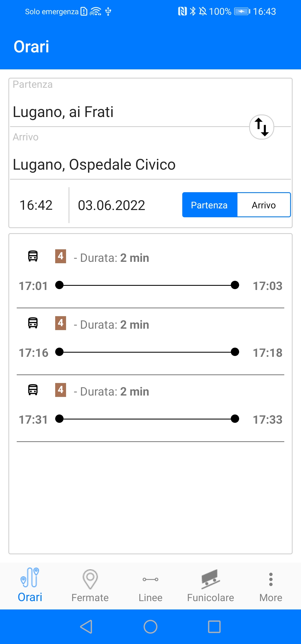The width and height of the screenshot is (301, 644).
Task: Open the date picker showing 03.06.2022
Action: pyautogui.click(x=111, y=205)
